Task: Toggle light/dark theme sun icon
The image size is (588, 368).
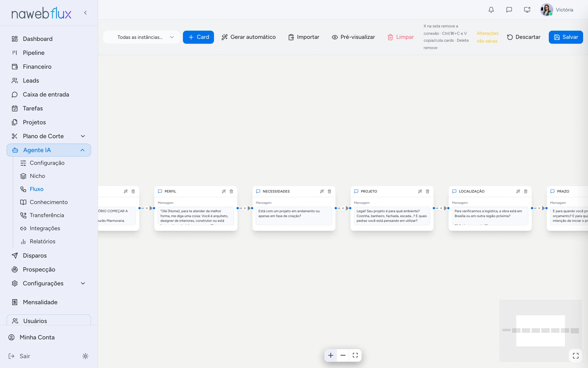Action: (85, 356)
